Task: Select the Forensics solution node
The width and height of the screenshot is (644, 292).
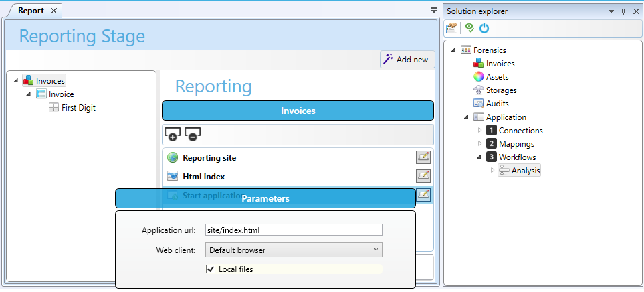Action: (x=490, y=50)
